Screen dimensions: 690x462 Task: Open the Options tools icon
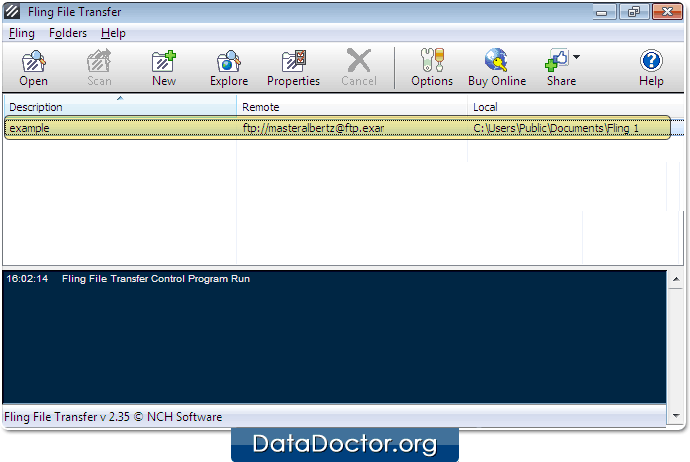[432, 60]
